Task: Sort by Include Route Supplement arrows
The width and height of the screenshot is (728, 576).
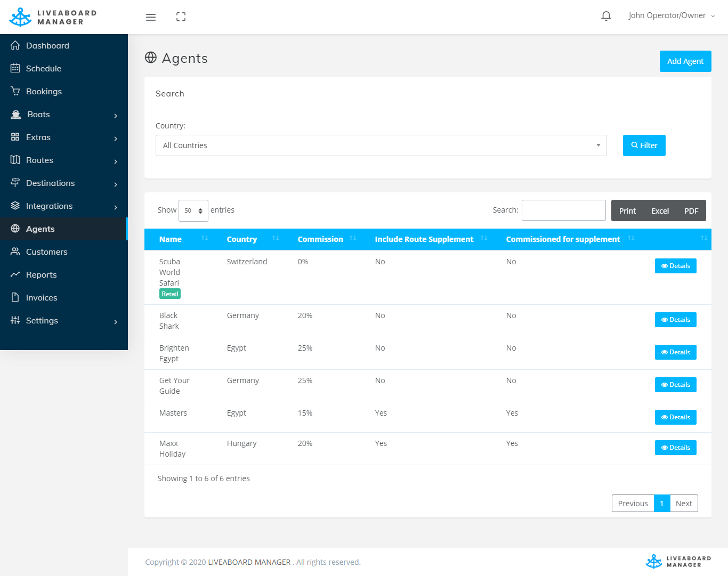Action: tap(484, 239)
